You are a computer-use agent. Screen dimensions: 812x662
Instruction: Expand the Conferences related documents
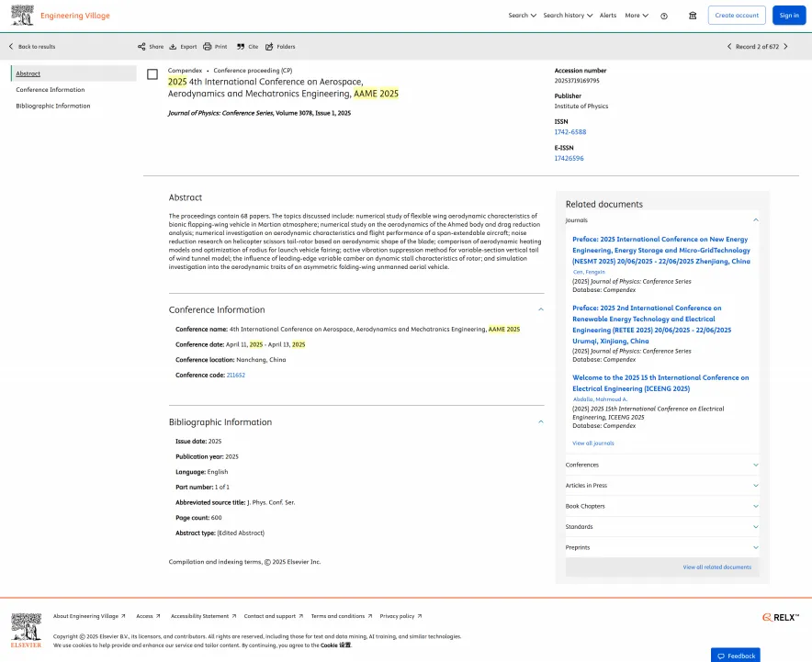click(662, 465)
